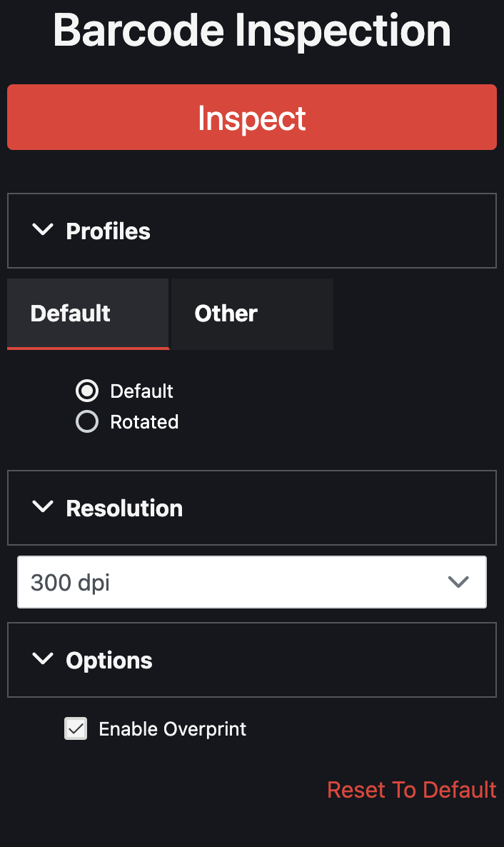Select the Default radio button
The width and height of the screenshot is (504, 847).
coord(87,391)
